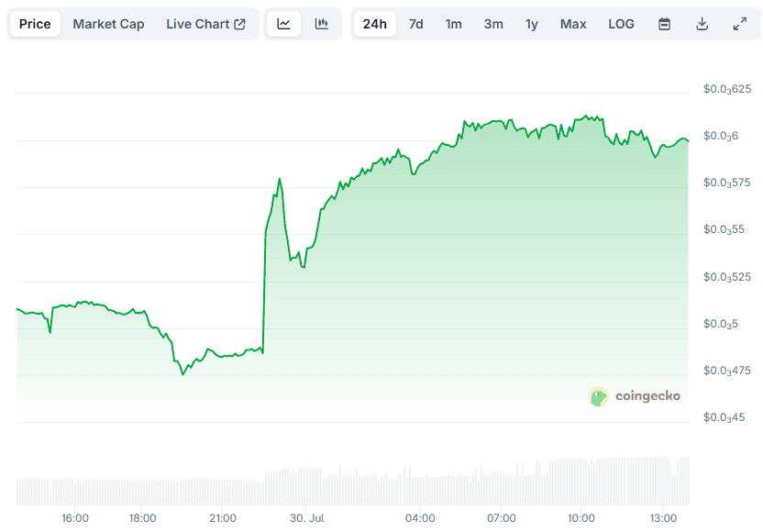Open the calendar date picker icon

(666, 24)
